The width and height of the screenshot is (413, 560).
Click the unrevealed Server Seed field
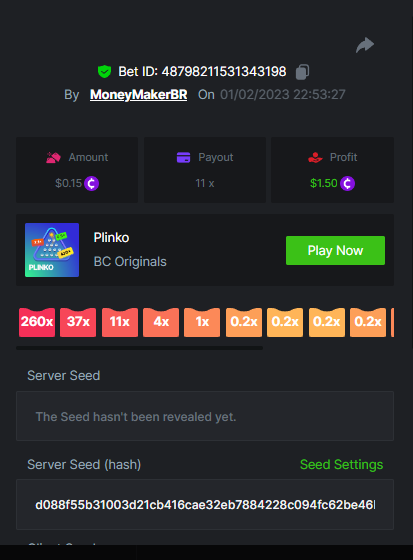pos(205,416)
